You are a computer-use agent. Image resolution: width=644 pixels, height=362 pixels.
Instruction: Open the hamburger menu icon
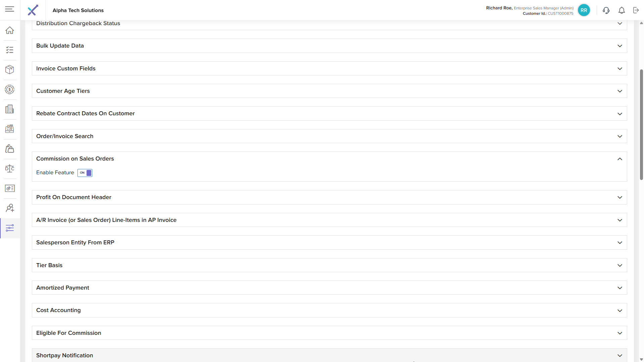point(10,9)
